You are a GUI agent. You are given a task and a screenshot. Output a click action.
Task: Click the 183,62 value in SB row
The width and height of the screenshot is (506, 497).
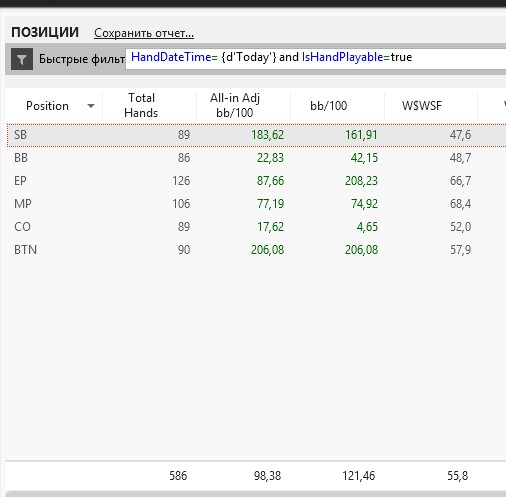pyautogui.click(x=267, y=135)
